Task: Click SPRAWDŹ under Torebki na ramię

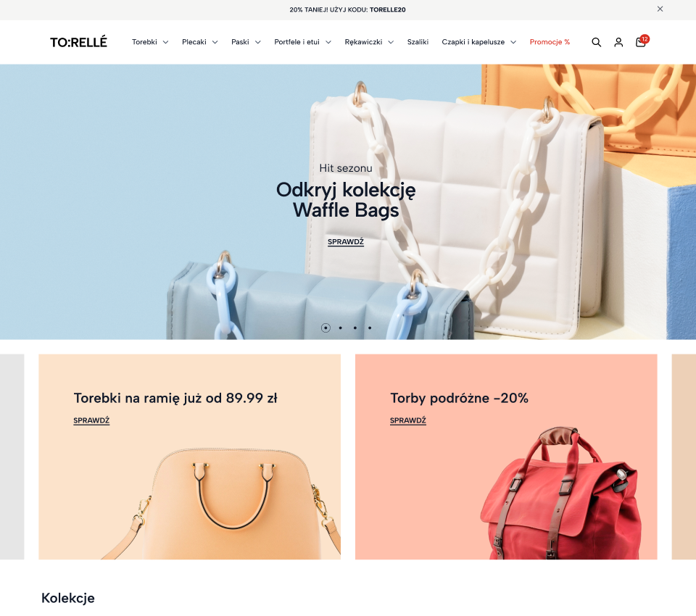Action: tap(91, 420)
